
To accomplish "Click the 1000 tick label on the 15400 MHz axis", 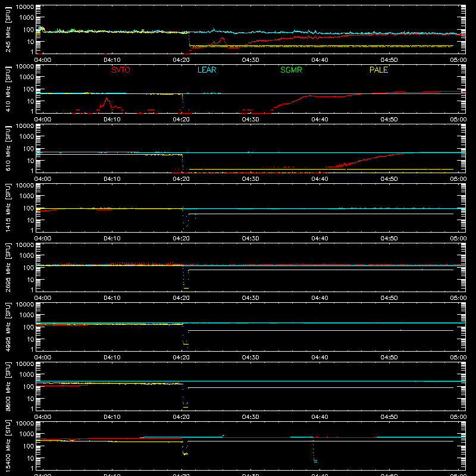I will pyautogui.click(x=26, y=434).
